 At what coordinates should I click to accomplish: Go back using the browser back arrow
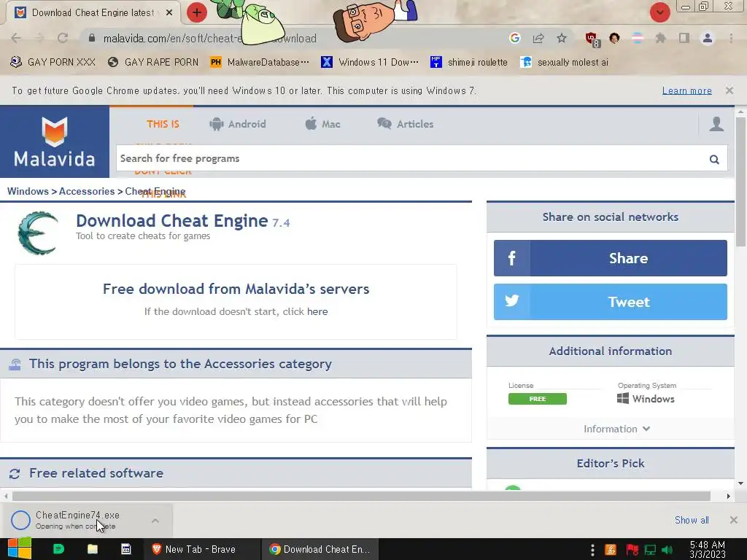16,38
